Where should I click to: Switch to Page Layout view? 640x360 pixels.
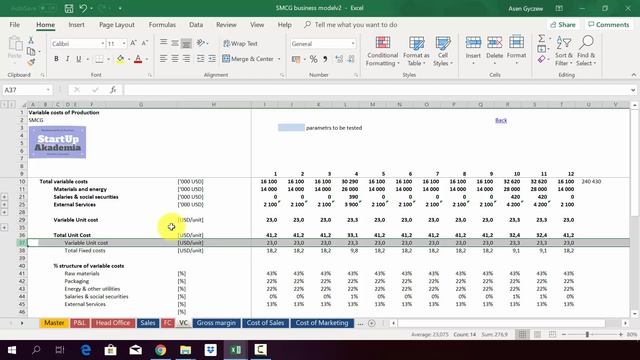pos(538,334)
